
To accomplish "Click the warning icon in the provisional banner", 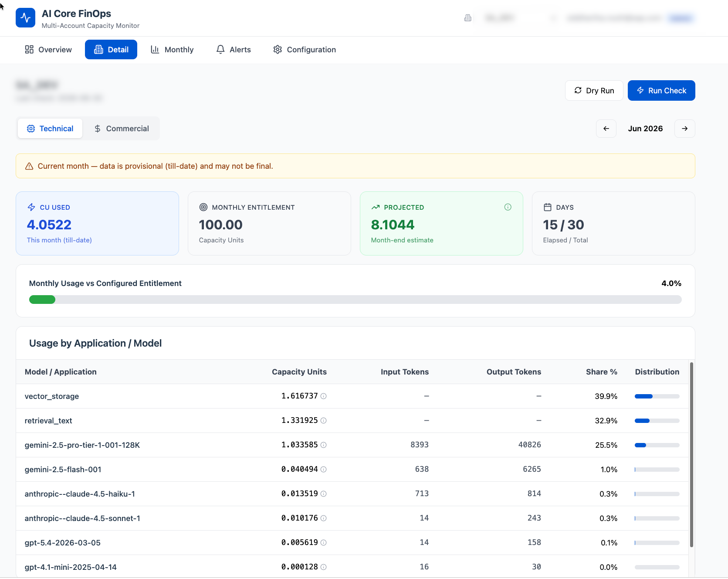I will [x=29, y=166].
